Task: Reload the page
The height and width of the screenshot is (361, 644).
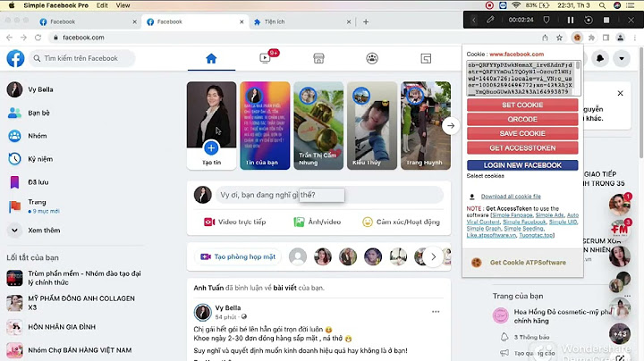Action: click(x=38, y=38)
